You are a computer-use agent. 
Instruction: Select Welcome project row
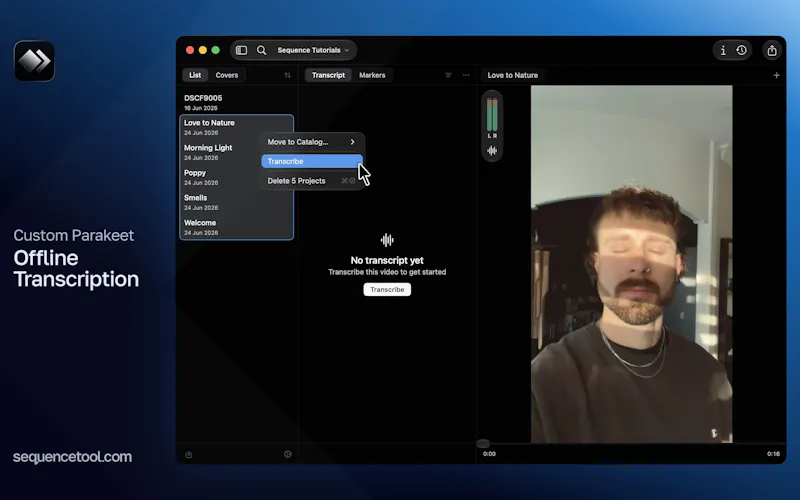(x=237, y=227)
